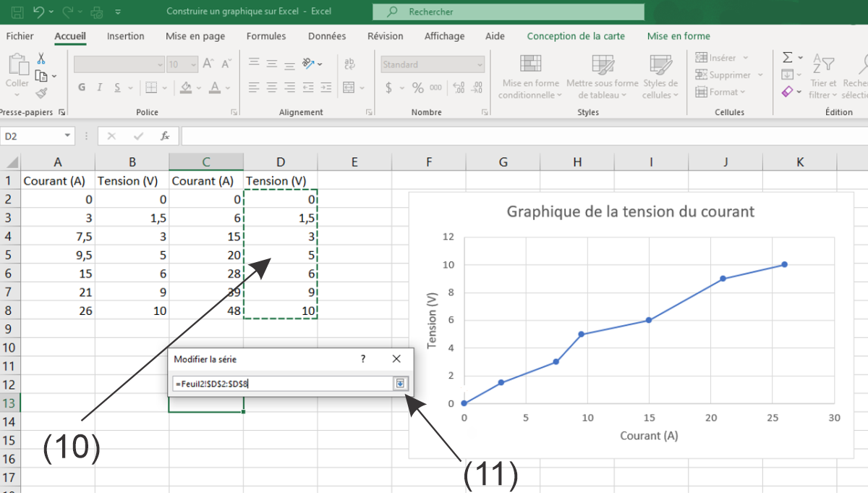Open the Insertion ribbon tab
Image resolution: width=868 pixels, height=493 pixels.
[125, 36]
